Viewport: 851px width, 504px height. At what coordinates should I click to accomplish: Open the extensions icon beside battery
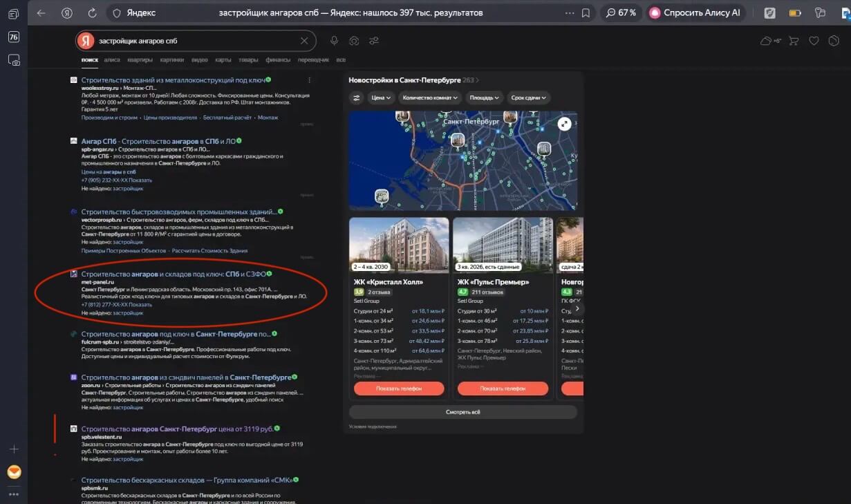click(820, 13)
